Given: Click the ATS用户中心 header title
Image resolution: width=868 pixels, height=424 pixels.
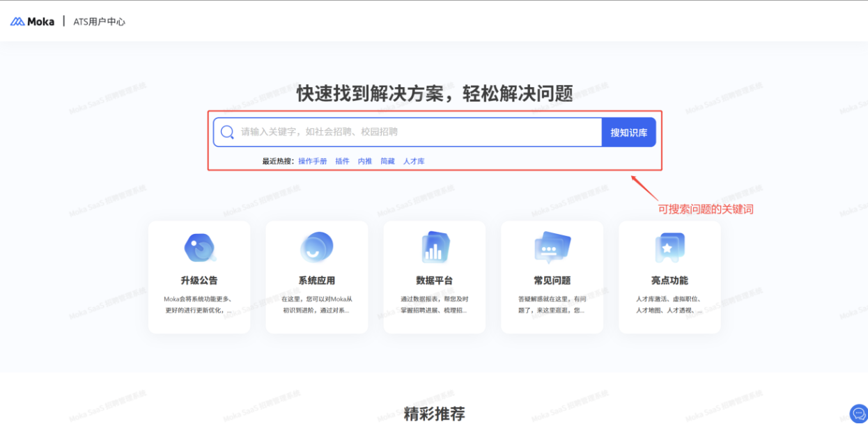Looking at the screenshot, I should click(x=100, y=22).
